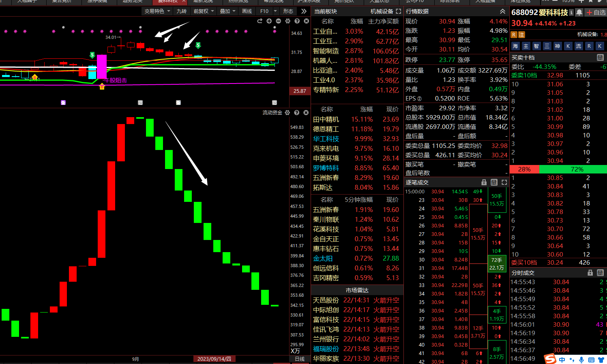Zoom in the K-line chart with plus icon

pos(269,21)
